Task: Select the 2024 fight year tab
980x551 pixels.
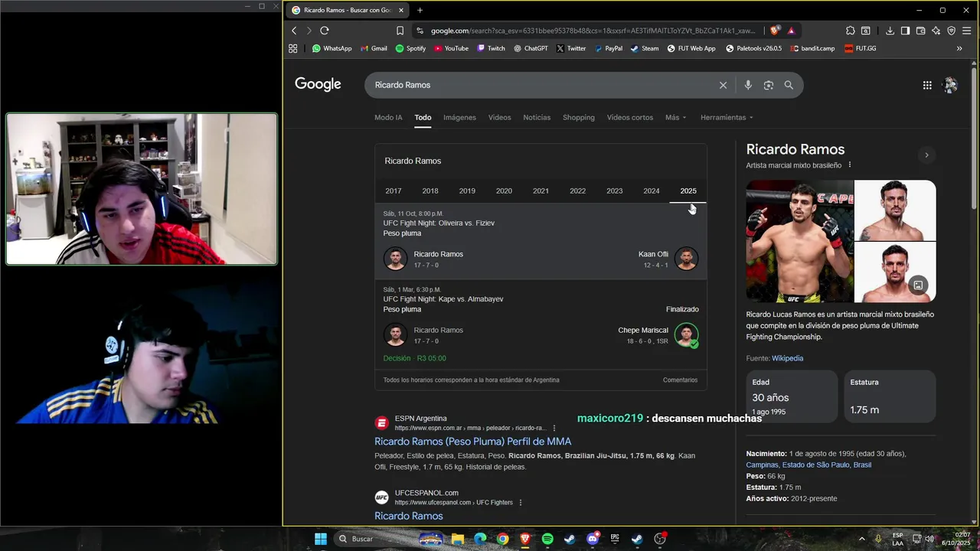Action: [652, 191]
